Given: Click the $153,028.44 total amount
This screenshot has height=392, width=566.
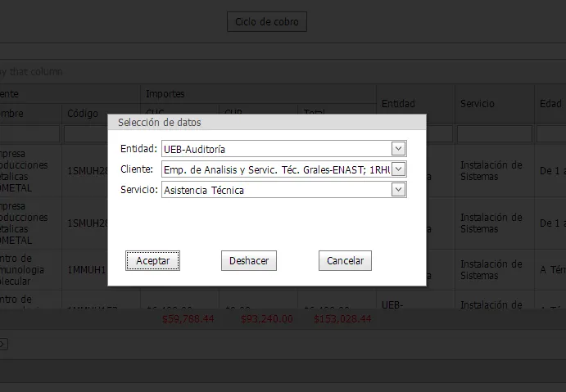Looking at the screenshot, I should point(342,319).
